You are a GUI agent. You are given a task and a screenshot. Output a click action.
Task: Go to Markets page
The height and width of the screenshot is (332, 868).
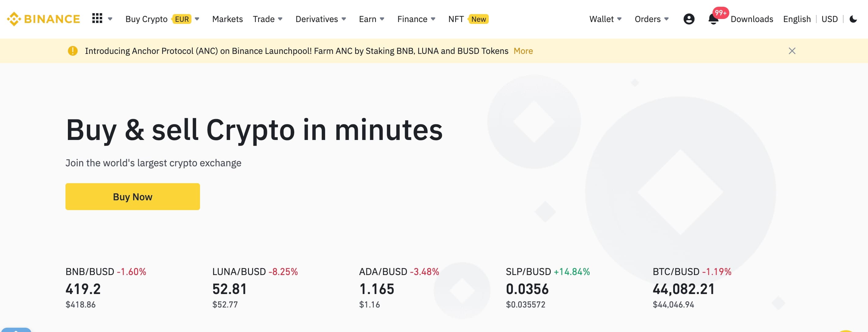click(x=228, y=19)
